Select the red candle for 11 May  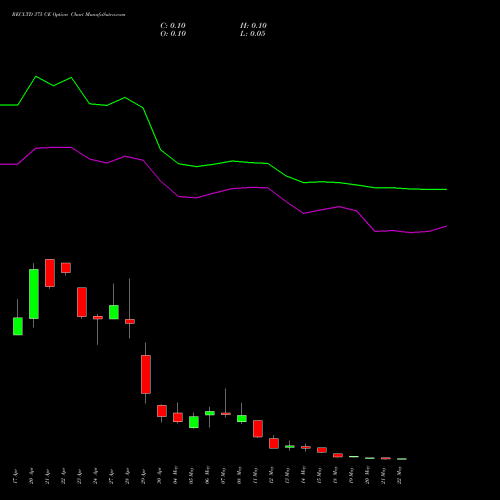tap(258, 429)
